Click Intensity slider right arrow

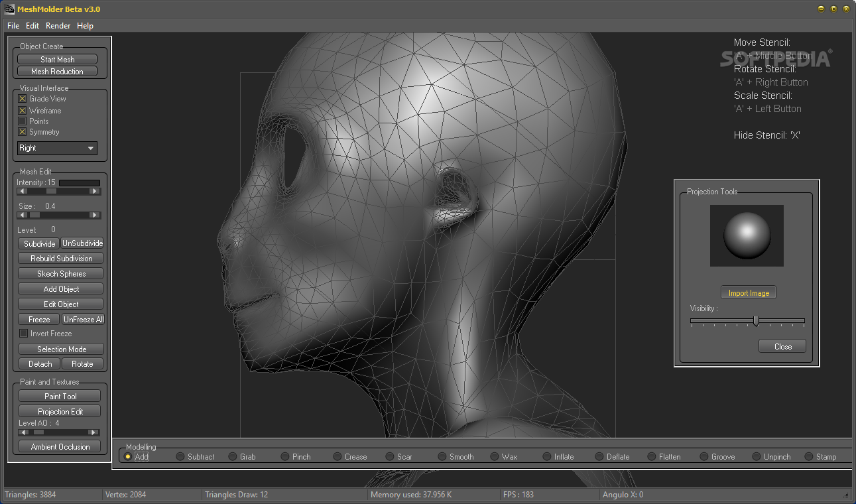click(95, 191)
